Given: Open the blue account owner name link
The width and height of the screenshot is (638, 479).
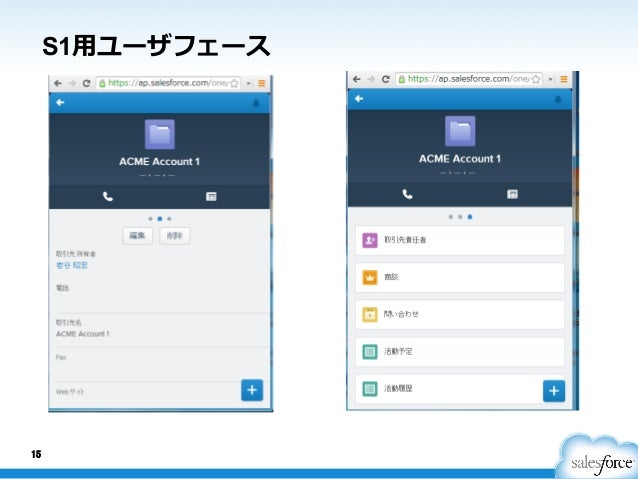Looking at the screenshot, I should (72, 265).
